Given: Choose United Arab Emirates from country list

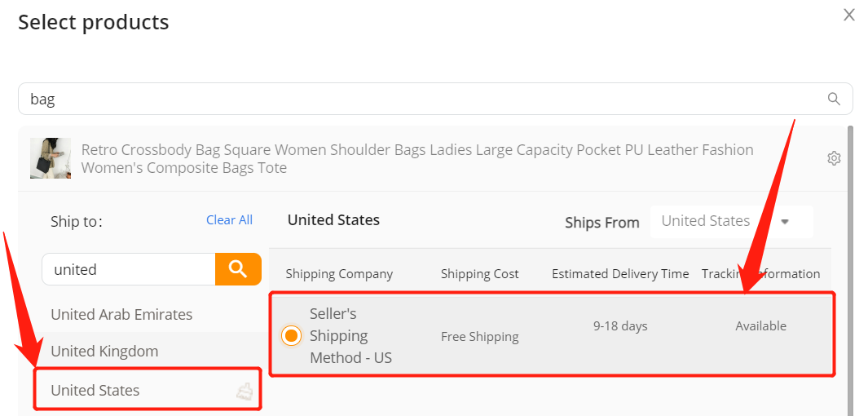Looking at the screenshot, I should pyautogui.click(x=121, y=315).
